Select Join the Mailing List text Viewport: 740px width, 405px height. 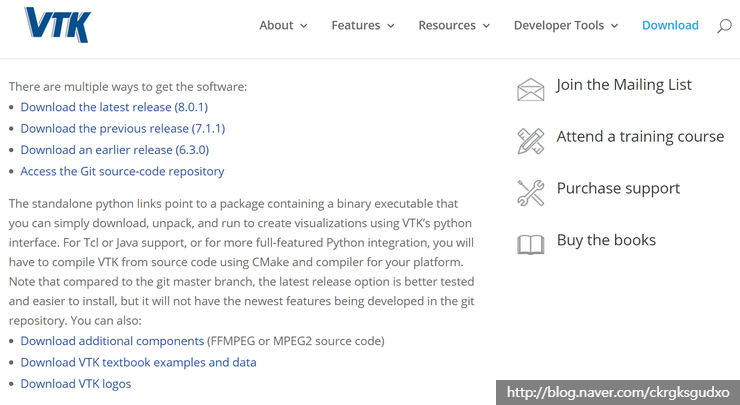point(624,85)
